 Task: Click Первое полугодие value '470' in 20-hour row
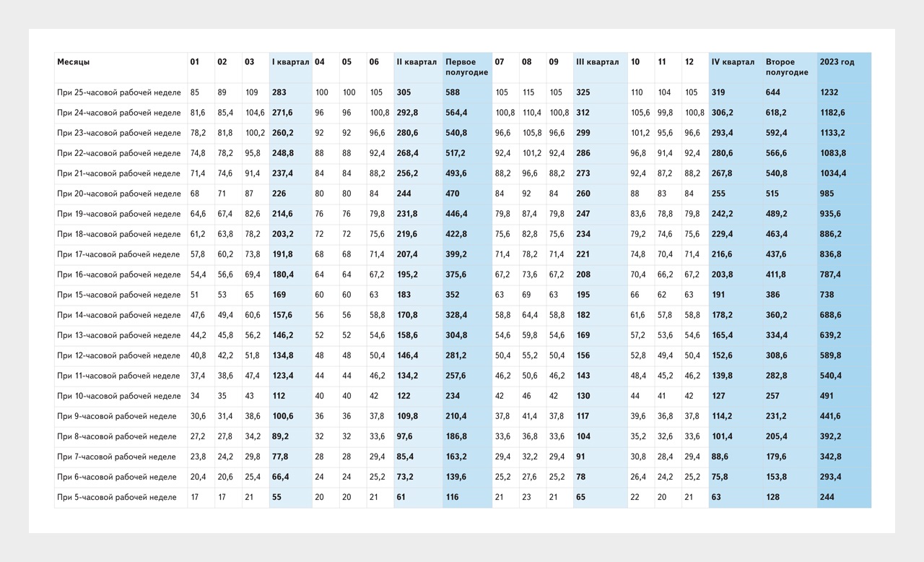pyautogui.click(x=453, y=194)
